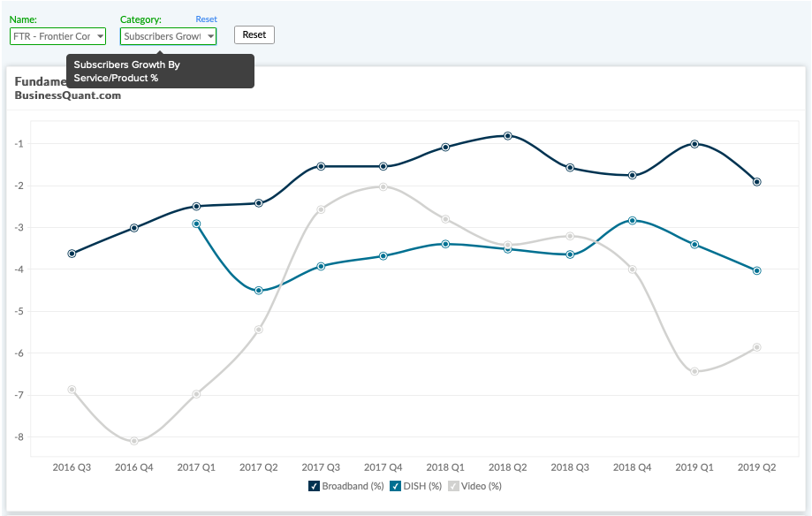
Task: Open the Category dropdown showing Subscribers Growth
Action: [x=168, y=36]
